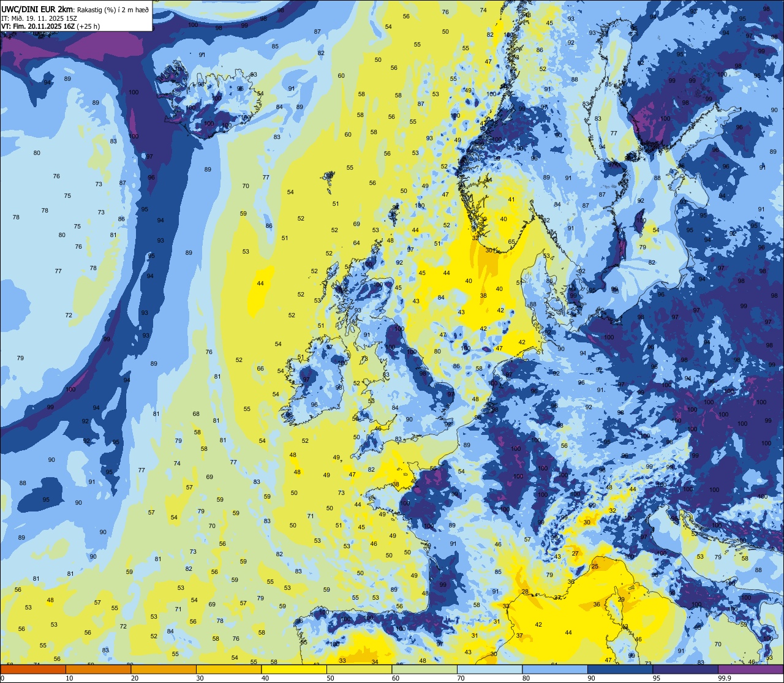Select the 90–95 dark blue legend swatch
The image size is (784, 683).
point(620,670)
